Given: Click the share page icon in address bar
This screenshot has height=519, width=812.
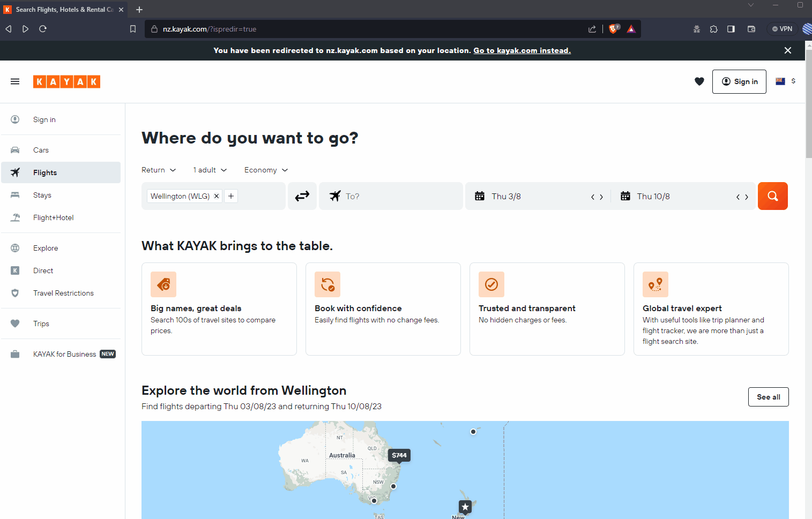Looking at the screenshot, I should pyautogui.click(x=592, y=29).
